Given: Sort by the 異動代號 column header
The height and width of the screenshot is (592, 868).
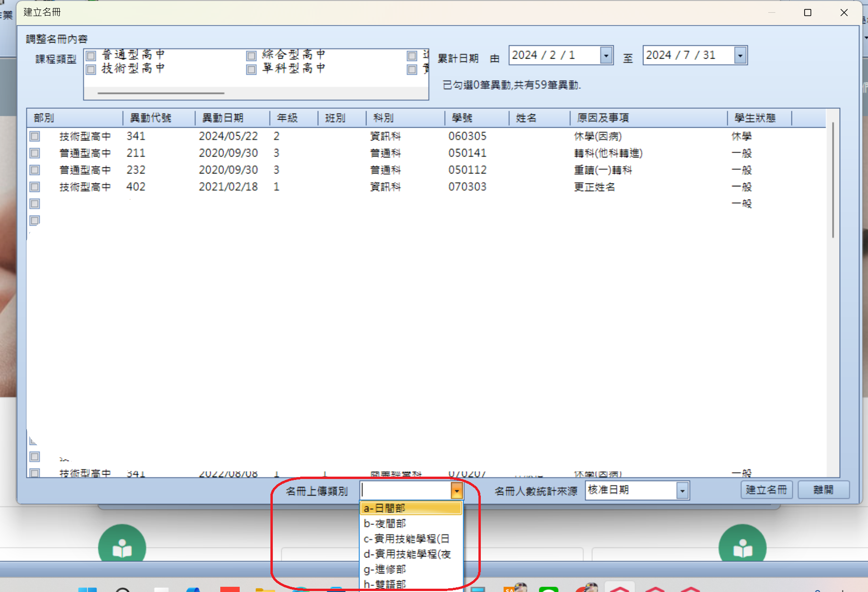Looking at the screenshot, I should pos(159,118).
